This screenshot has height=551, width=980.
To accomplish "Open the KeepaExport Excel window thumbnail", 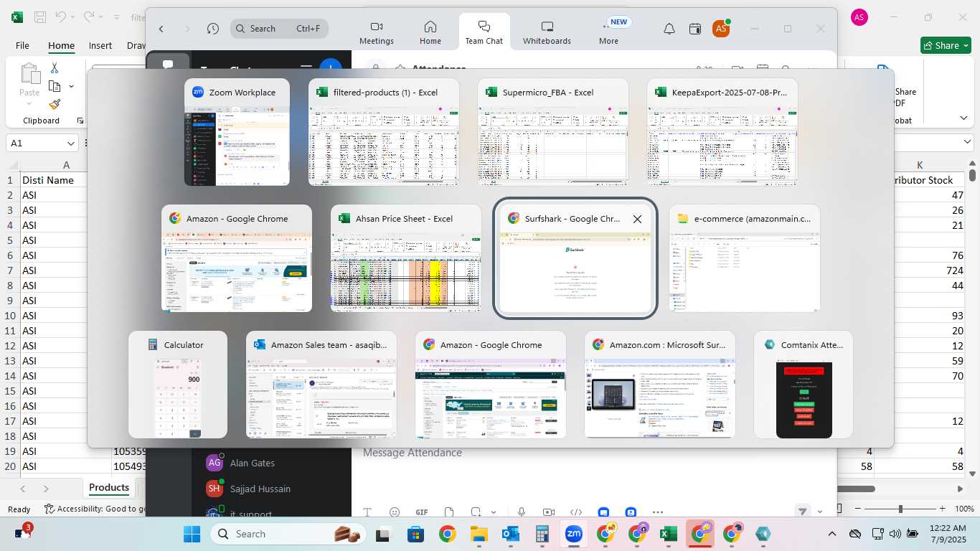I will pyautogui.click(x=722, y=132).
